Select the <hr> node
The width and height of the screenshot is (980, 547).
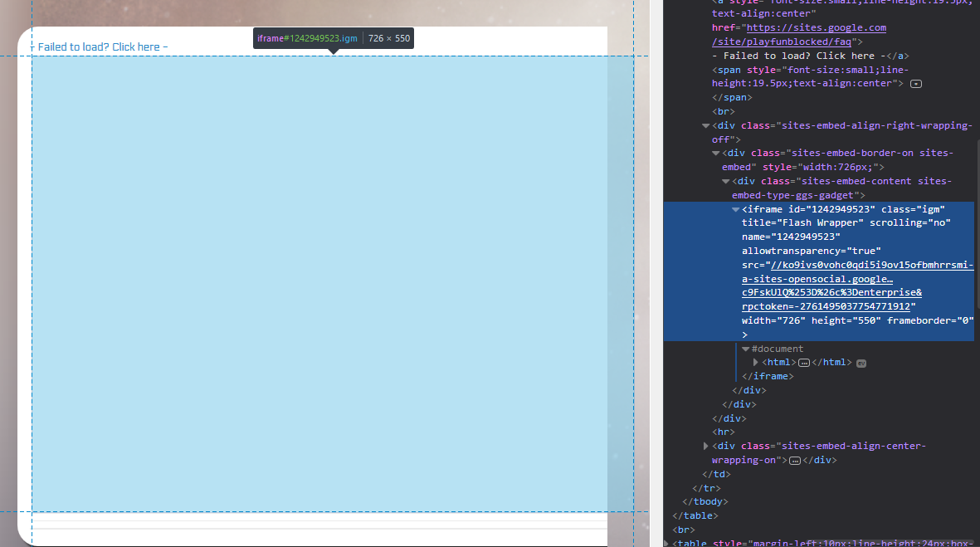[723, 432]
